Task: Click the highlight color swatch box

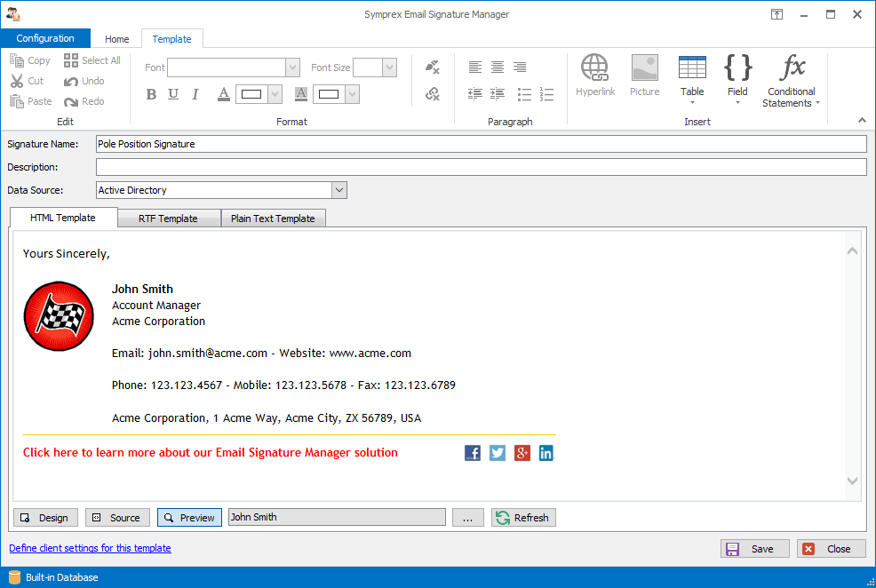Action: tap(329, 94)
